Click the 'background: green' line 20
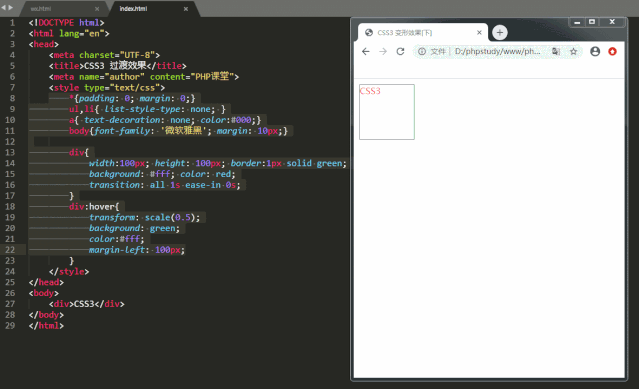 (x=134, y=228)
